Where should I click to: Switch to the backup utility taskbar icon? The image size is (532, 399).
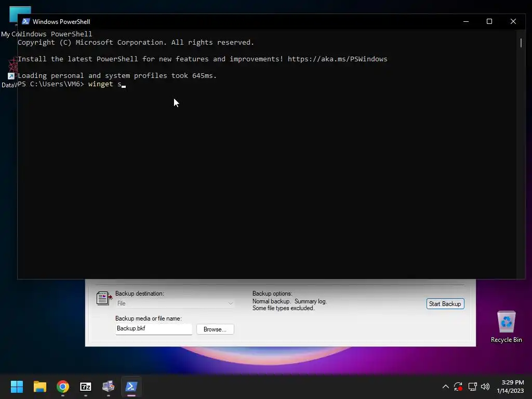109,387
